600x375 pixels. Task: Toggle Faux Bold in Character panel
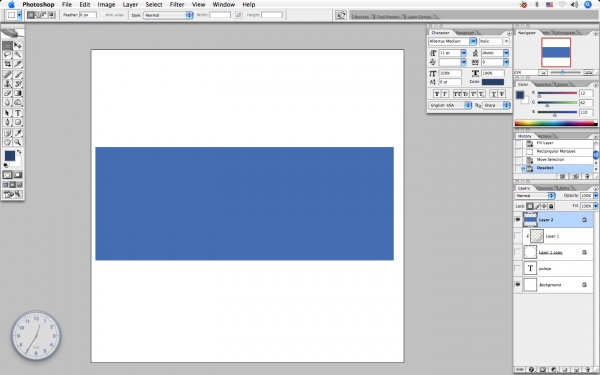437,94
